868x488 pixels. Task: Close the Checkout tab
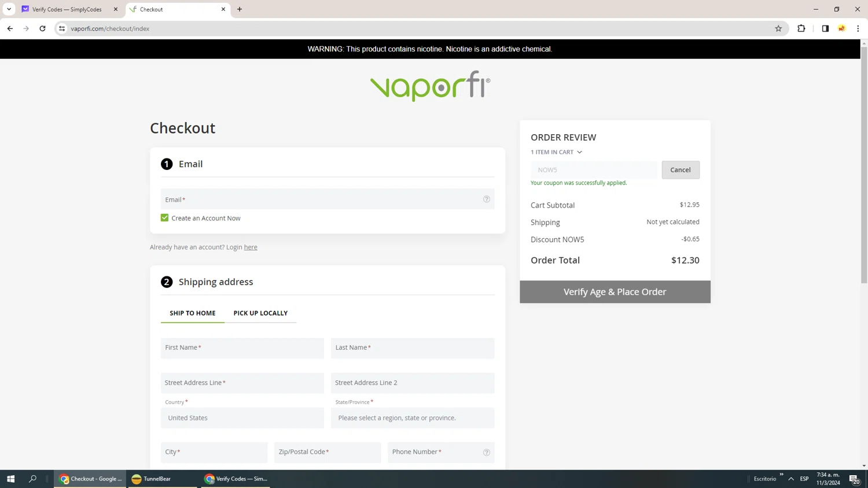(223, 9)
